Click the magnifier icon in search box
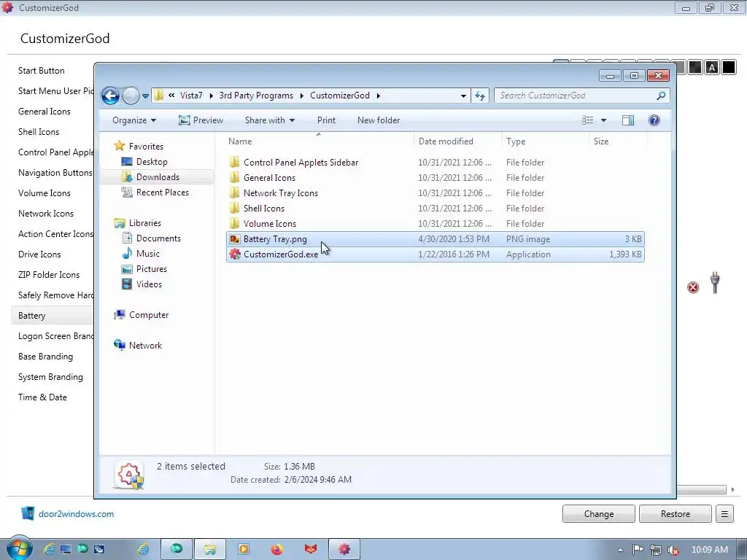 [661, 96]
